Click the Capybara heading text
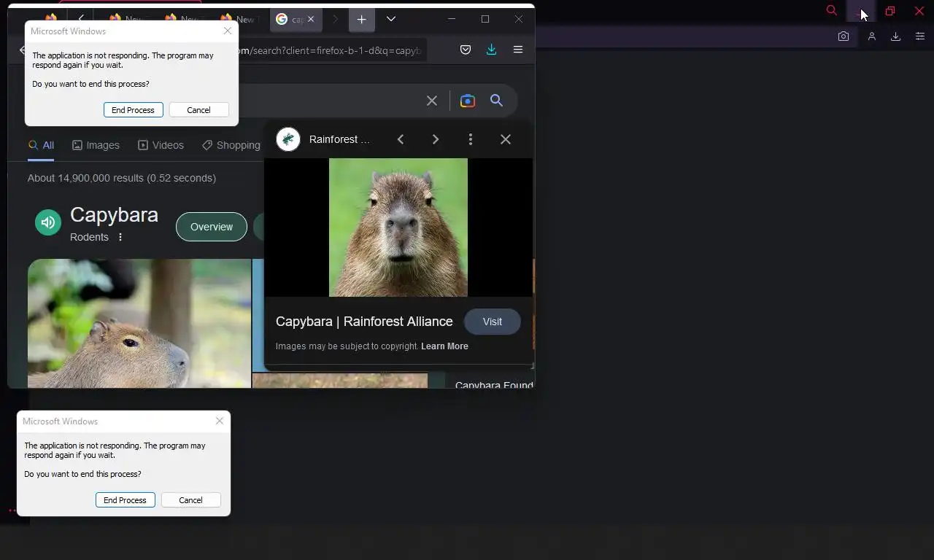 tap(114, 215)
